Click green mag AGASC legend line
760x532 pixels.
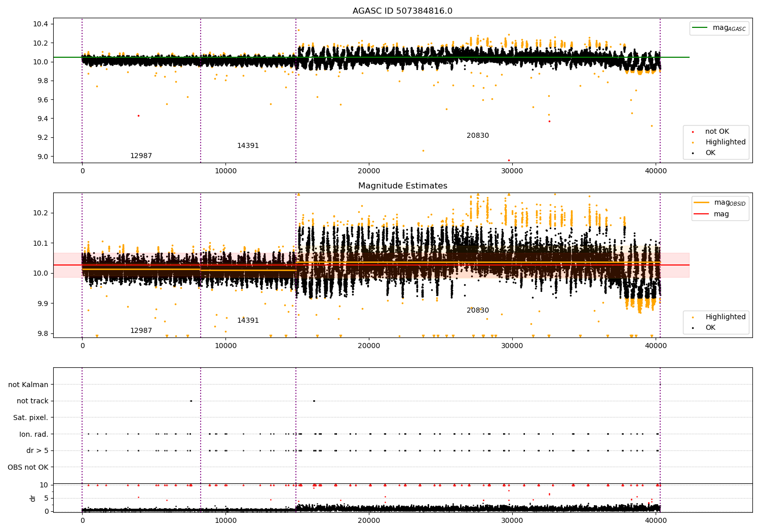tap(700, 28)
